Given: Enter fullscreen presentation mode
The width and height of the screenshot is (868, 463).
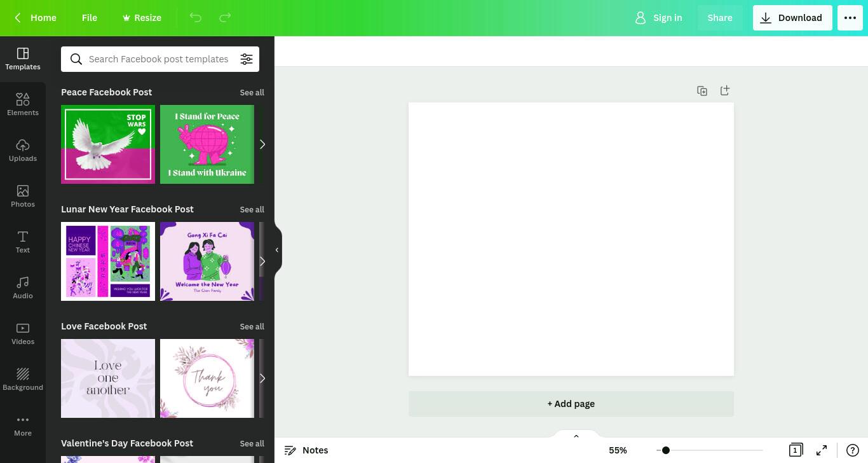Looking at the screenshot, I should [x=822, y=450].
